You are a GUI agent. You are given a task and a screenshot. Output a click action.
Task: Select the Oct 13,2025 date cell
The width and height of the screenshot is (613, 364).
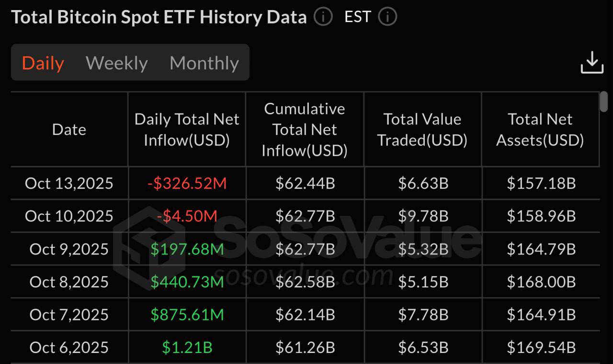tap(69, 183)
